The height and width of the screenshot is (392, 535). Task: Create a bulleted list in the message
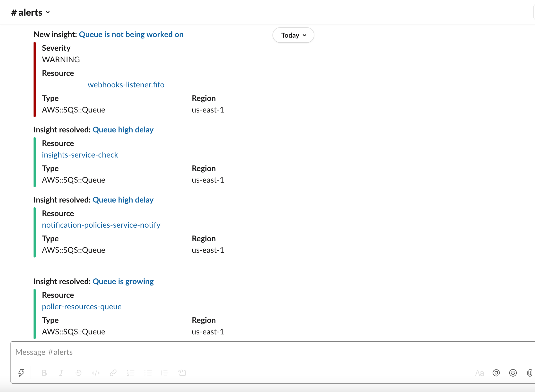pyautogui.click(x=148, y=373)
